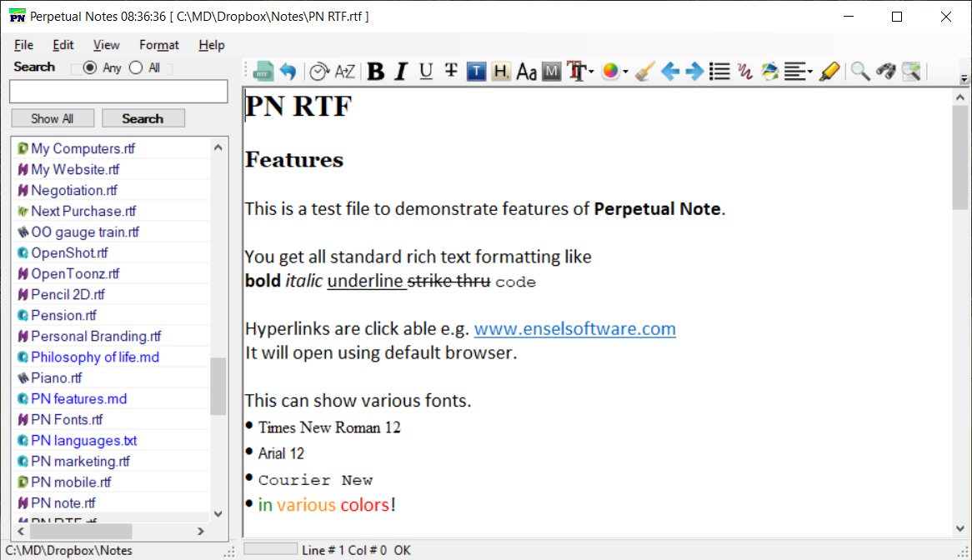Image resolution: width=972 pixels, height=560 pixels.
Task: Open the text style dropdown arrow
Action: 591,72
